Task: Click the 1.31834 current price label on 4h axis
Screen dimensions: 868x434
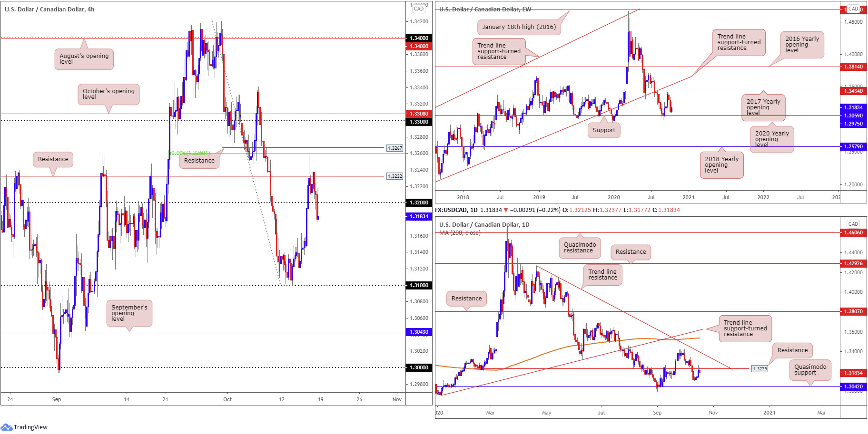Action: (x=419, y=216)
